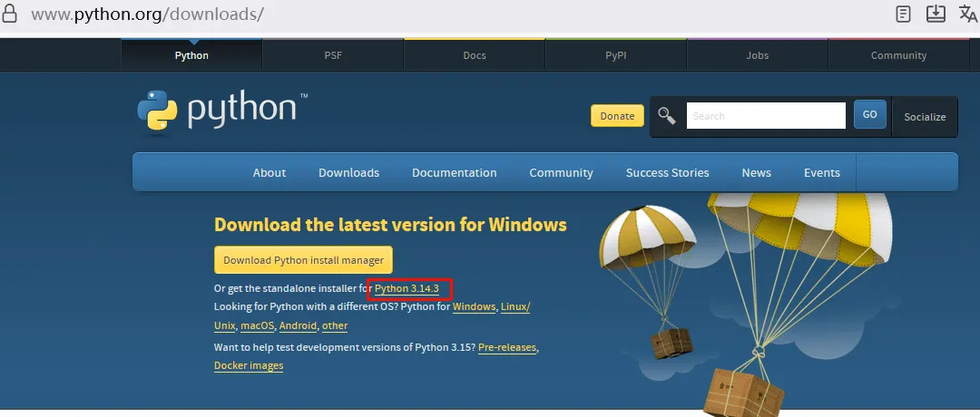Click 'Download the latest version for Windows' heading
Viewport: 980px width, 417px height.
[390, 225]
